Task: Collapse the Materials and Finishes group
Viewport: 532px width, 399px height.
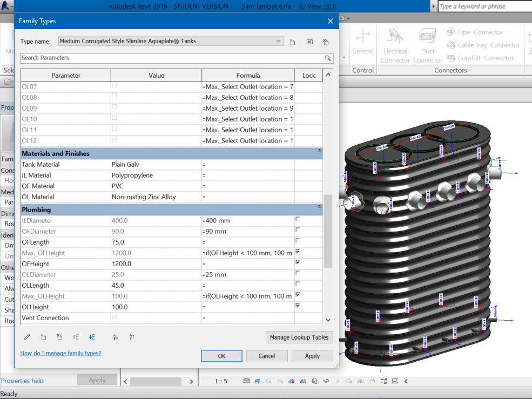Action: point(319,151)
